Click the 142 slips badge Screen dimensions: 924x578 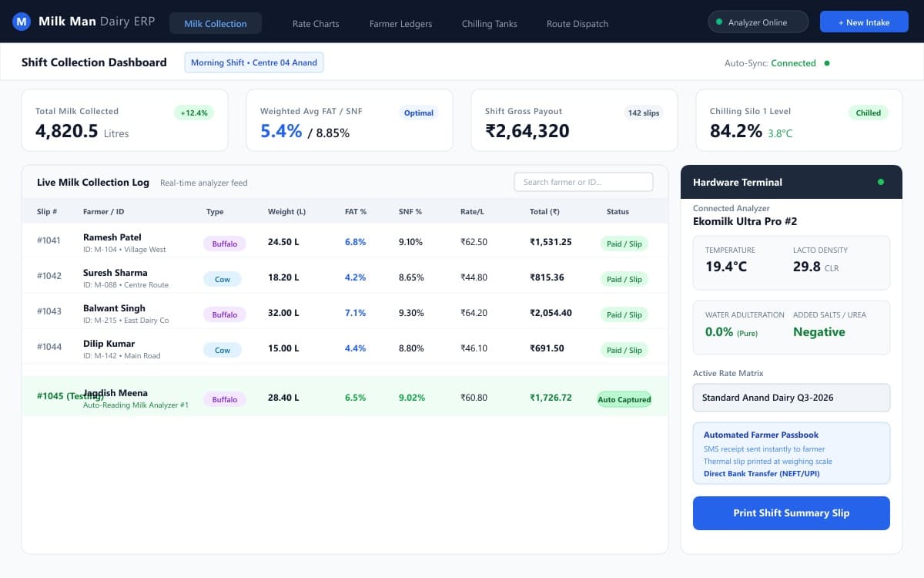click(x=644, y=113)
